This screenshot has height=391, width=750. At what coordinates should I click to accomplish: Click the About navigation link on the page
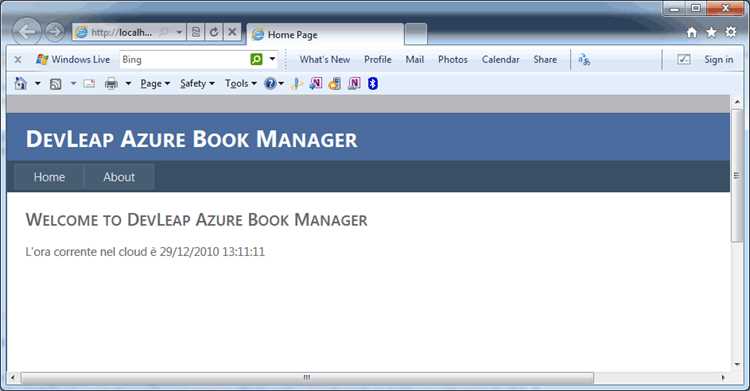tap(119, 177)
